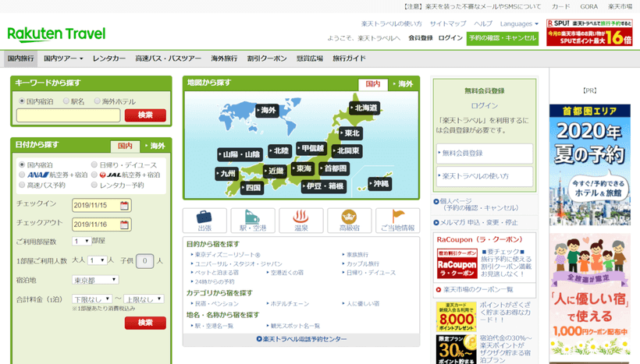Click the keyword search text field
Image resolution: width=640 pixels, height=364 pixels.
coord(68,115)
